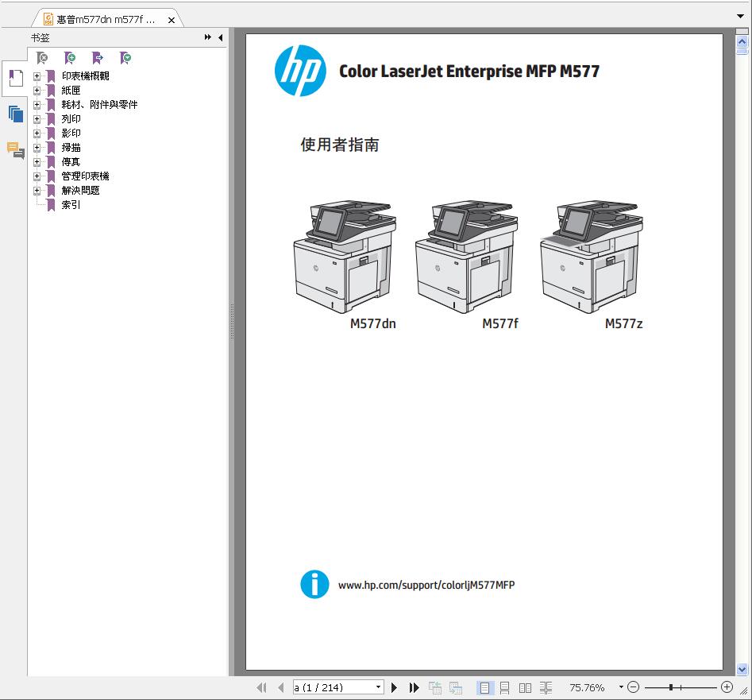Go to the next page
Image resolution: width=752 pixels, height=700 pixels.
[394, 687]
